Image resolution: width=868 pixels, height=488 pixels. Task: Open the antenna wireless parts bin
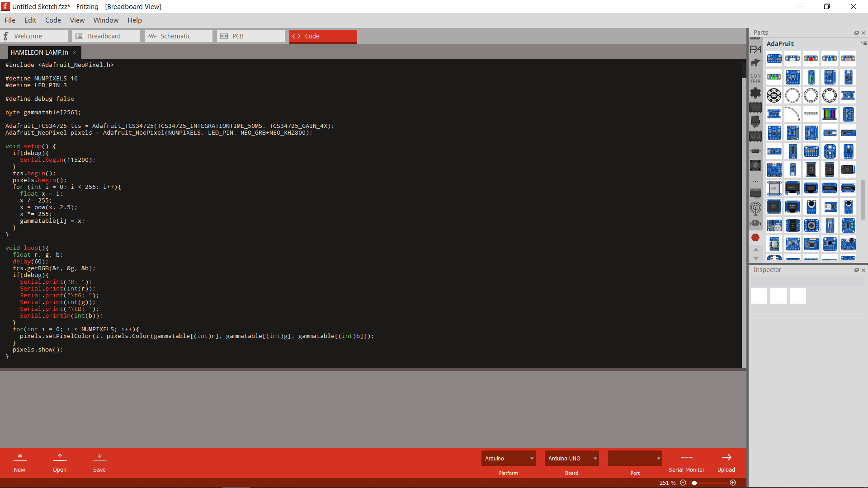pyautogui.click(x=755, y=208)
